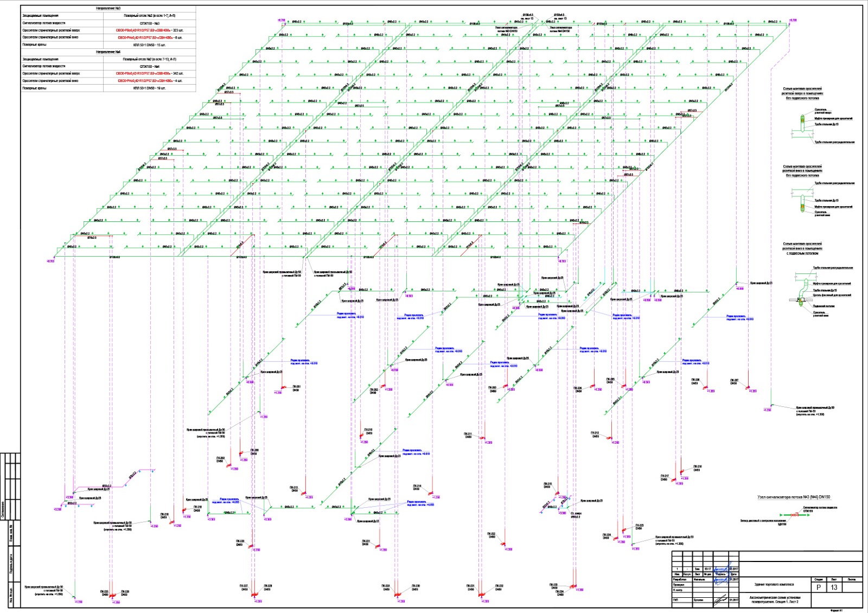Click the 'Проверил' row label
868x613 pixels.
point(679,585)
